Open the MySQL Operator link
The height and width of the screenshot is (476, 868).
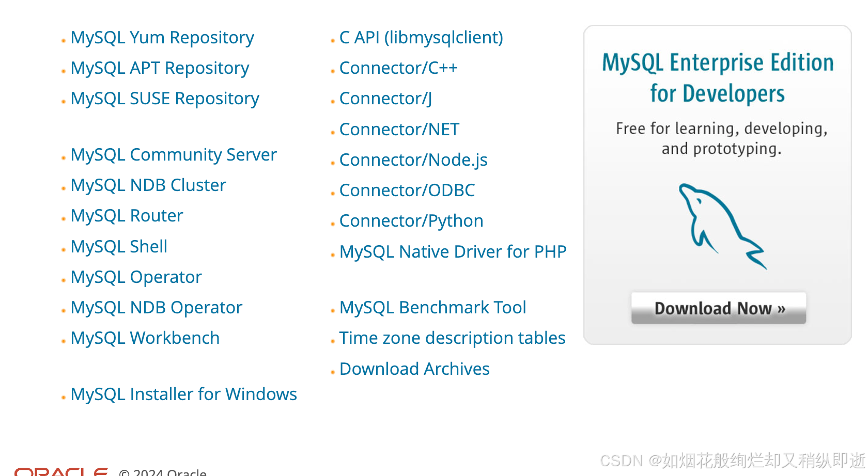coord(136,277)
